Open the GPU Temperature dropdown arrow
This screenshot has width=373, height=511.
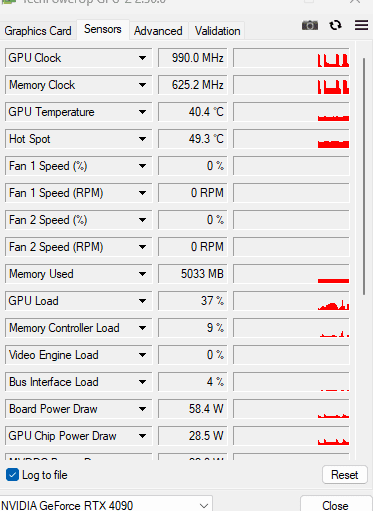(x=142, y=112)
